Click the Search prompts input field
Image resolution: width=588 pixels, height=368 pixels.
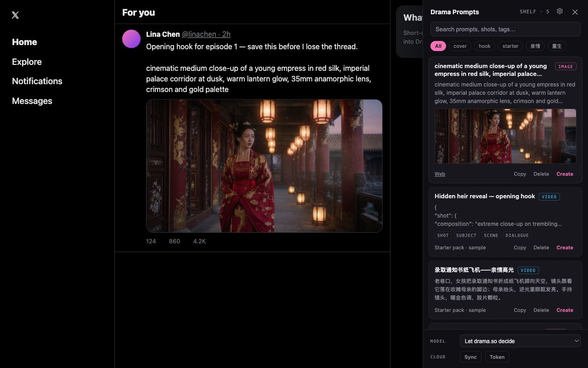click(x=505, y=29)
